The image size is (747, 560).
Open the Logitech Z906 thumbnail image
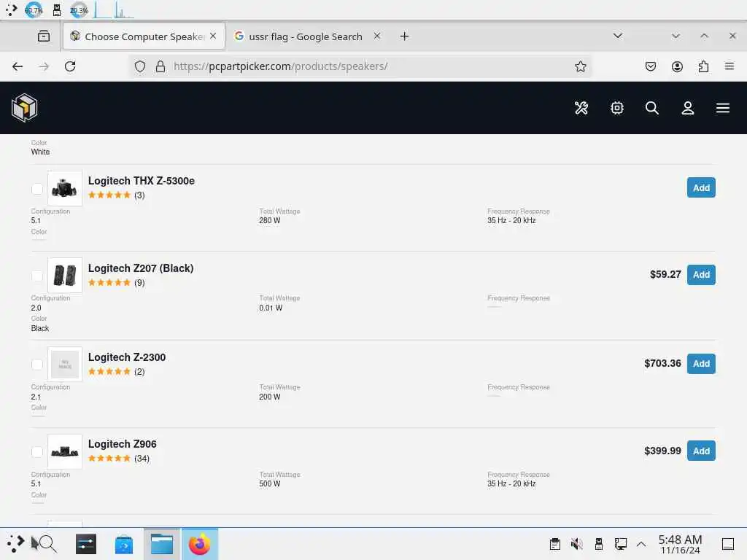coord(65,451)
